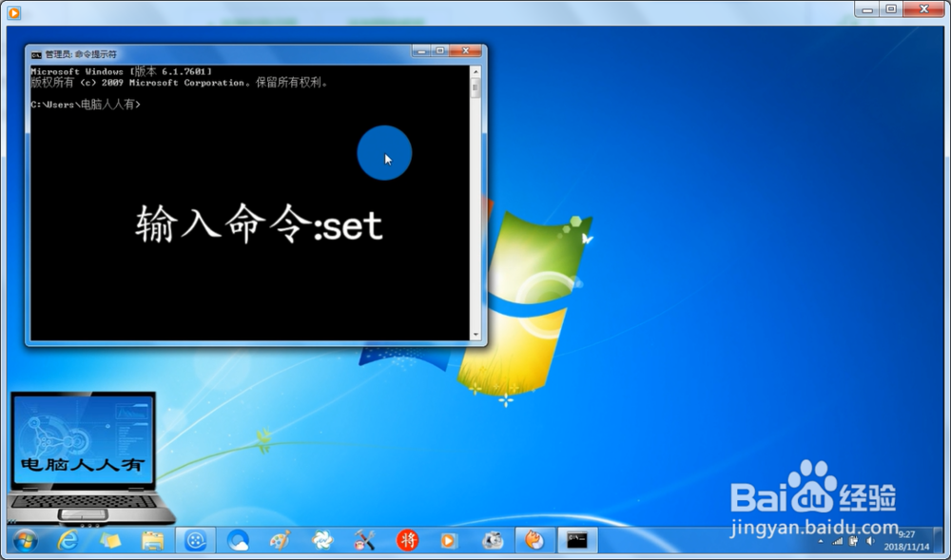Open the power plug tray icon

coord(854,541)
